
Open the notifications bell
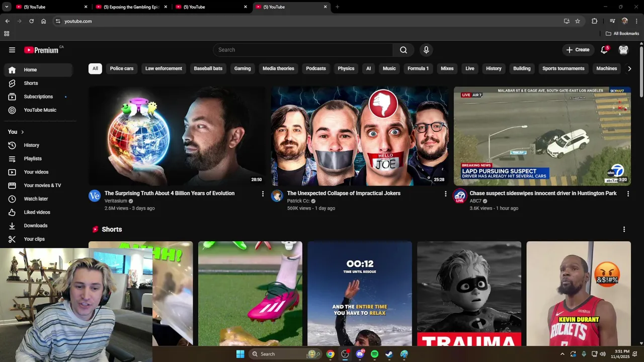604,50
